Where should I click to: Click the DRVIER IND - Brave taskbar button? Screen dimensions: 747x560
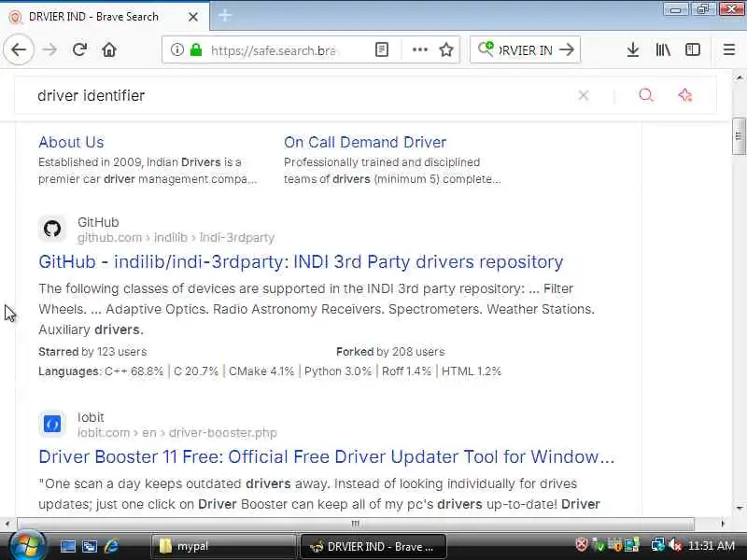point(373,546)
